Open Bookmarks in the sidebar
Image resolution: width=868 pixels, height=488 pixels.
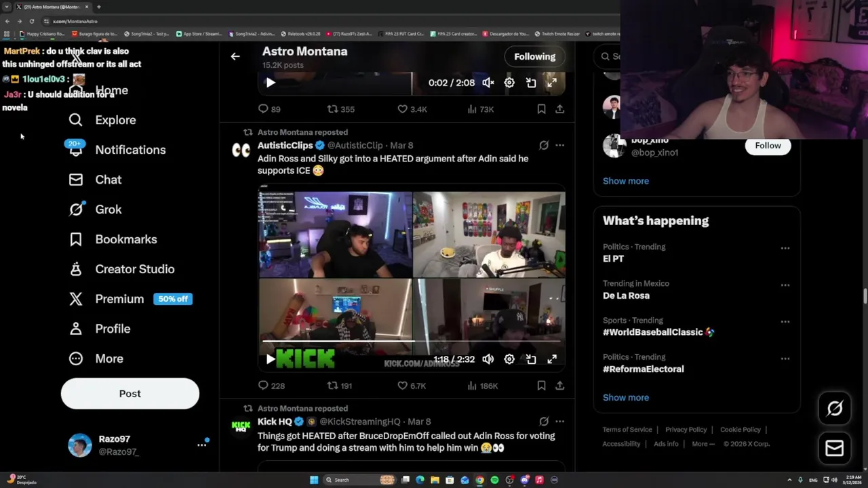113,239
